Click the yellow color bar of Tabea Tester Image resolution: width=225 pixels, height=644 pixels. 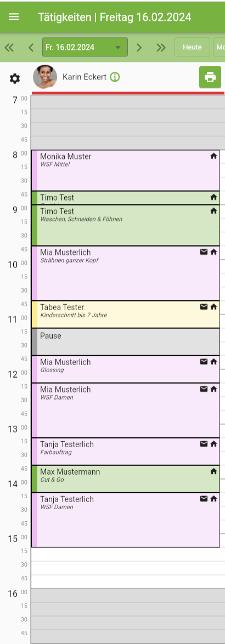coord(35,314)
